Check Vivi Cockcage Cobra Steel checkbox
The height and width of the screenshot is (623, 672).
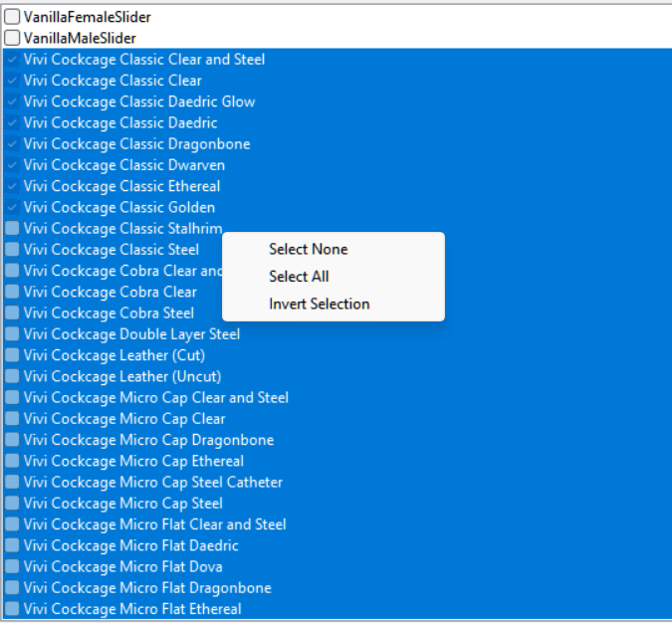tap(12, 312)
